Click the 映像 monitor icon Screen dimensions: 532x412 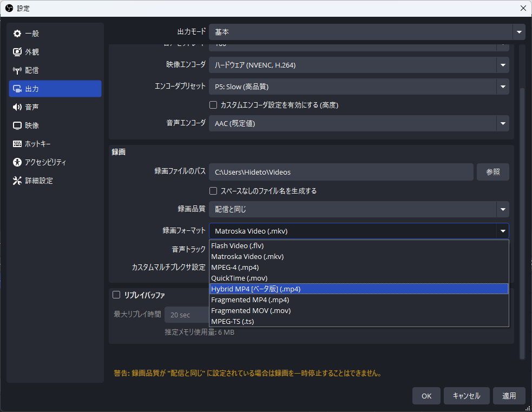coord(17,125)
